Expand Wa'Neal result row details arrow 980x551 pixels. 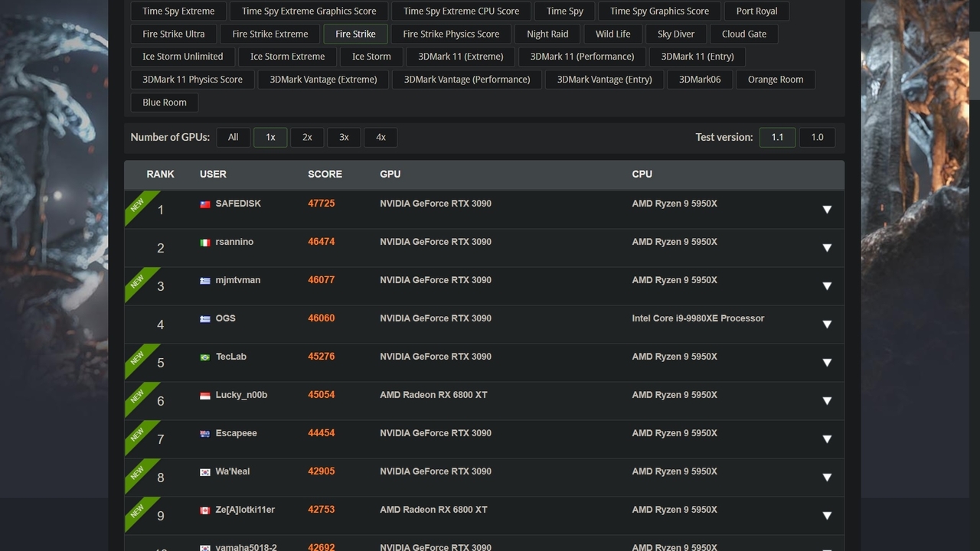[827, 478]
